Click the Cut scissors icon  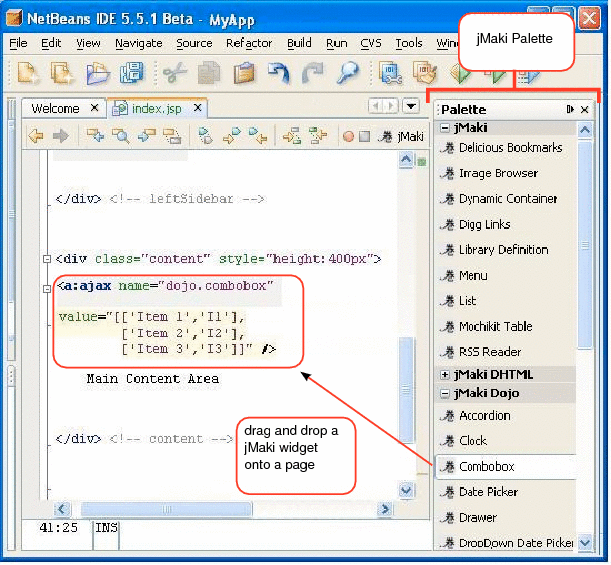pos(175,73)
